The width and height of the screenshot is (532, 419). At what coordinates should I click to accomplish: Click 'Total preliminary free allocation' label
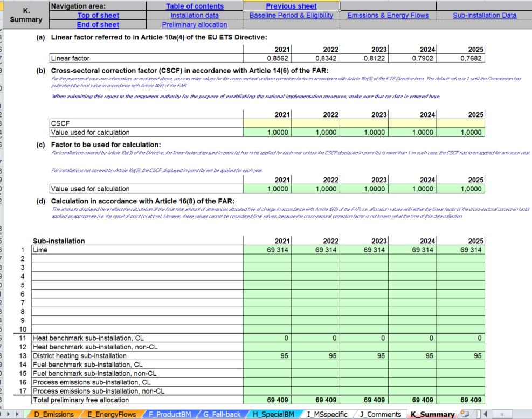[x=137, y=400]
